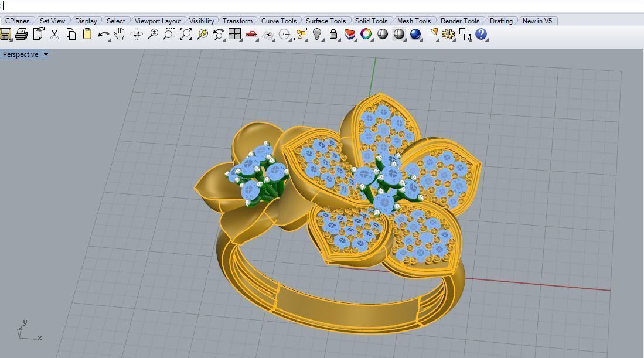This screenshot has width=644, height=358.
Task: Switch to the Drafting tab
Action: tap(501, 21)
